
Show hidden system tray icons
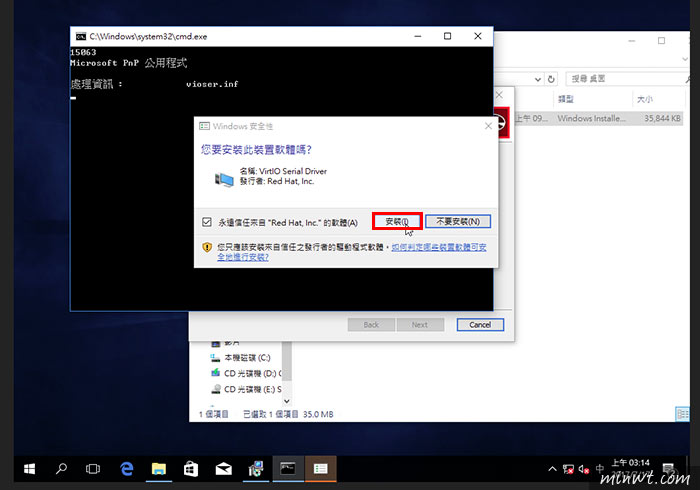(552, 469)
